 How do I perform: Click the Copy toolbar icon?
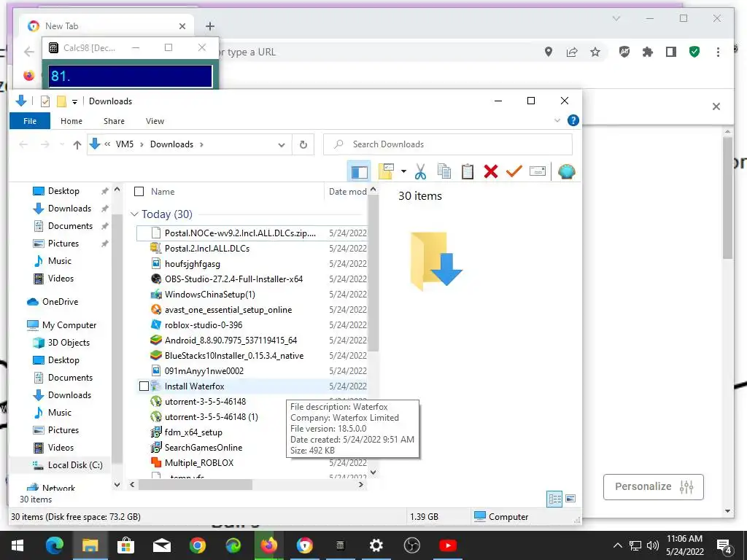(x=444, y=171)
